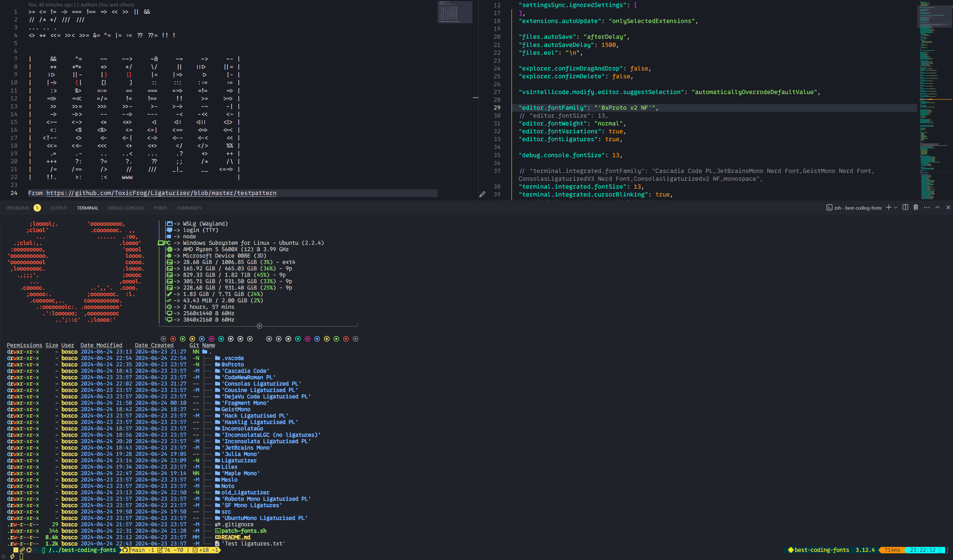953x560 pixels.
Task: Maximize panel size with the up chevron
Action: point(938,207)
